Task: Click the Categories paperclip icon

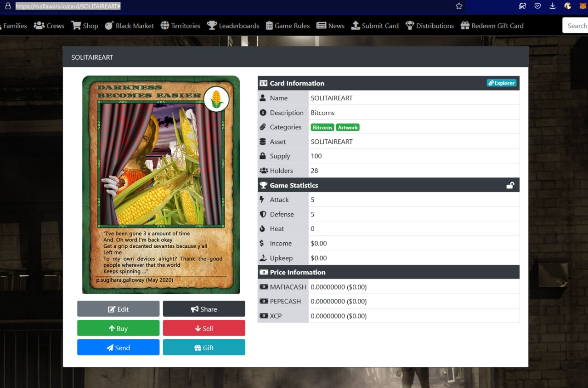Action: point(263,127)
